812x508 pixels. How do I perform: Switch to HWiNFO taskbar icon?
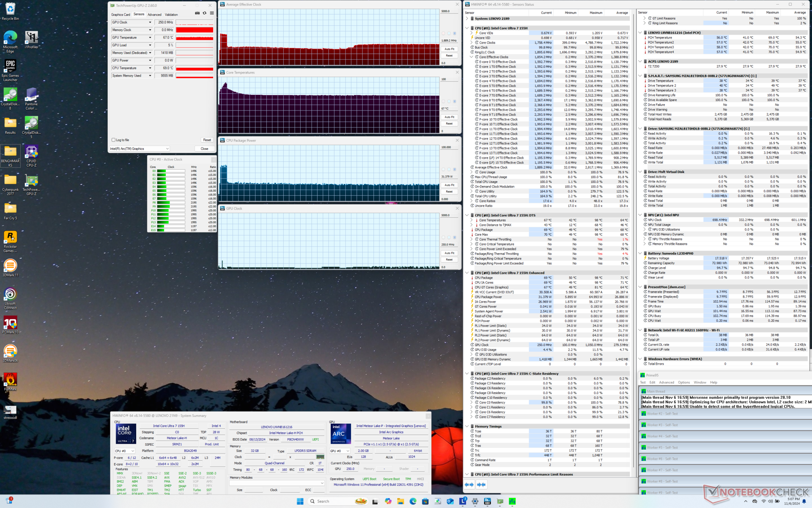(x=487, y=501)
